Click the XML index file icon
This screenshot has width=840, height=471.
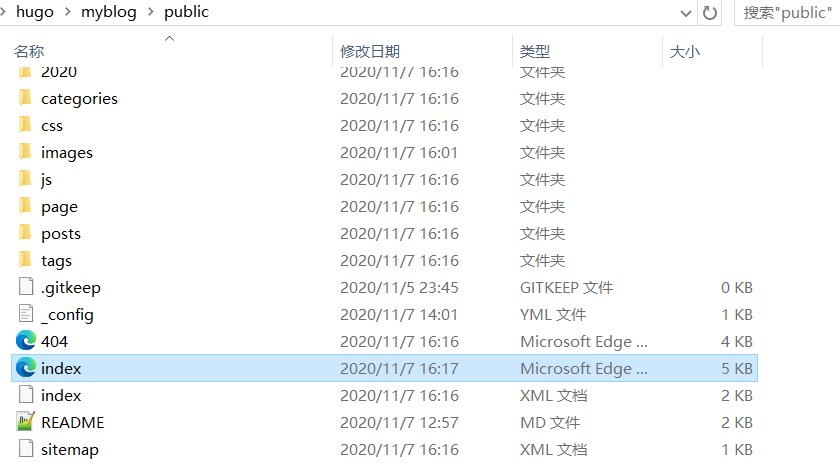coord(26,395)
